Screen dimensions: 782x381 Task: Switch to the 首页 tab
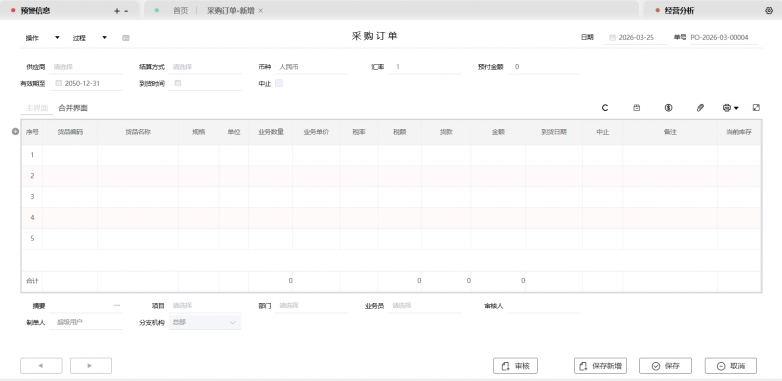[181, 11]
